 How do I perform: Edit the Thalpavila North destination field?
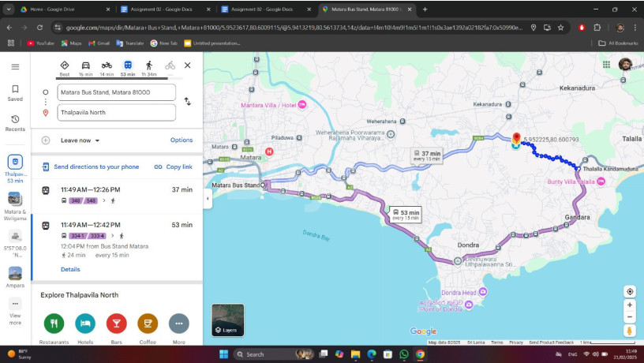pos(117,113)
